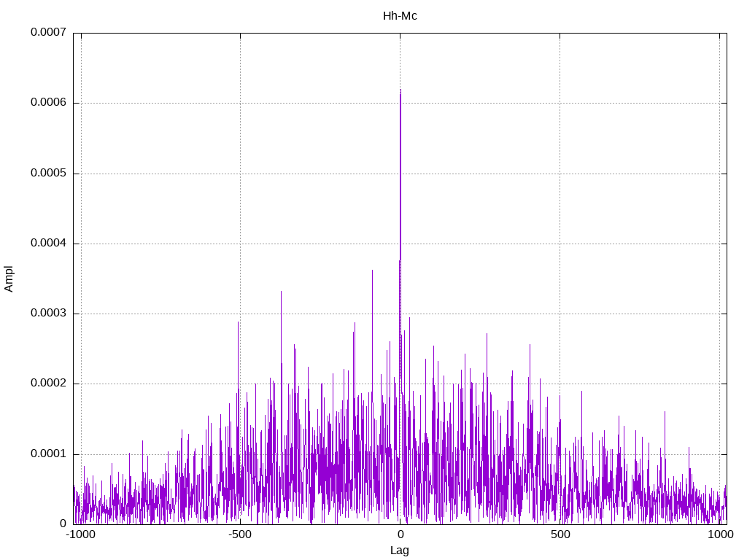Click the spike just left of lag -500

pyautogui.click(x=239, y=323)
